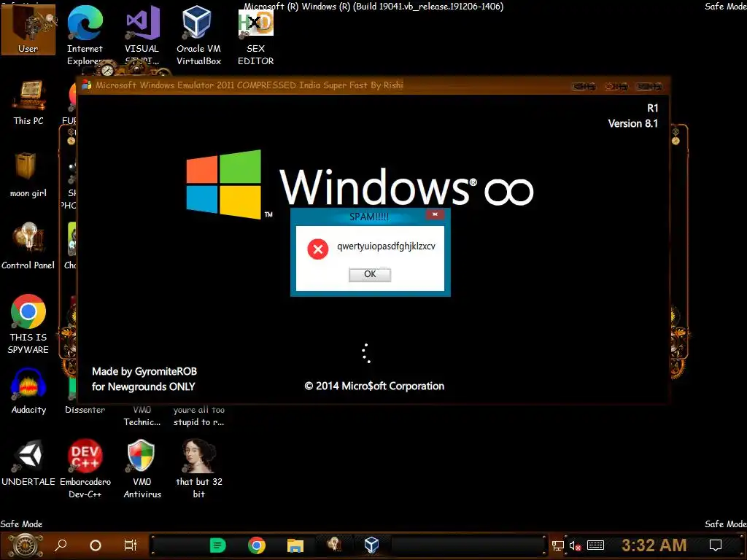Viewport: 747px width, 560px height.
Task: Open This PC desktop icon
Action: click(x=28, y=102)
